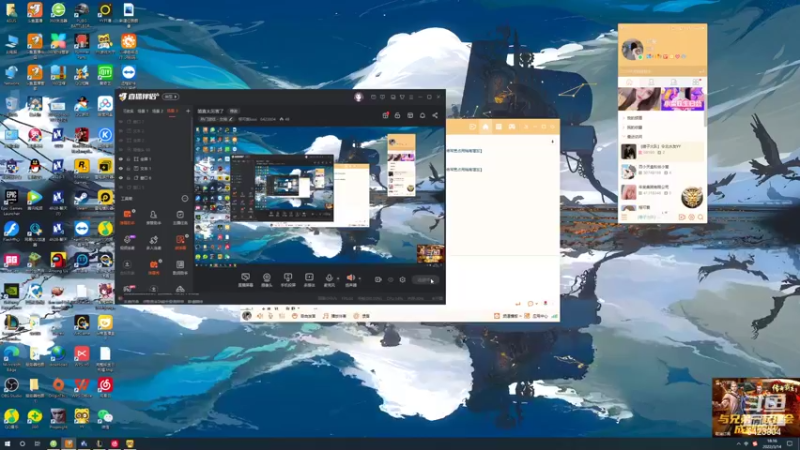Toggle the lock on 全屏 1 layer
Viewport: 800px width, 450px height.
129,159
